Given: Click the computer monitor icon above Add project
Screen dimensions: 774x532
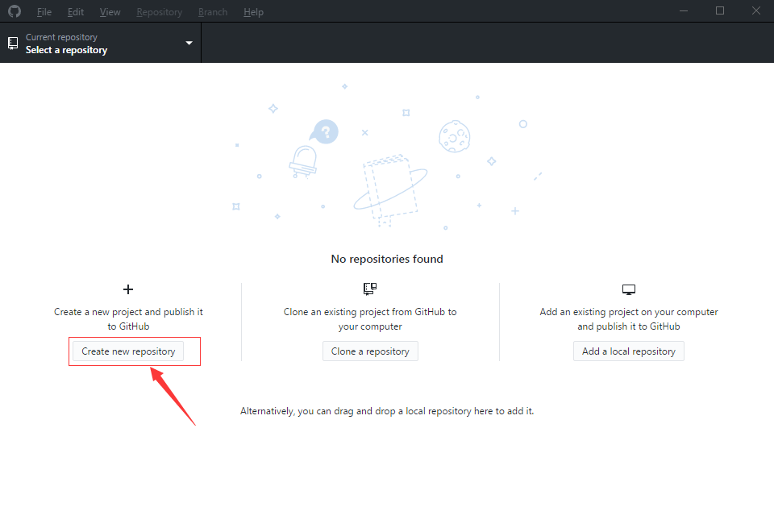Looking at the screenshot, I should (x=629, y=289).
